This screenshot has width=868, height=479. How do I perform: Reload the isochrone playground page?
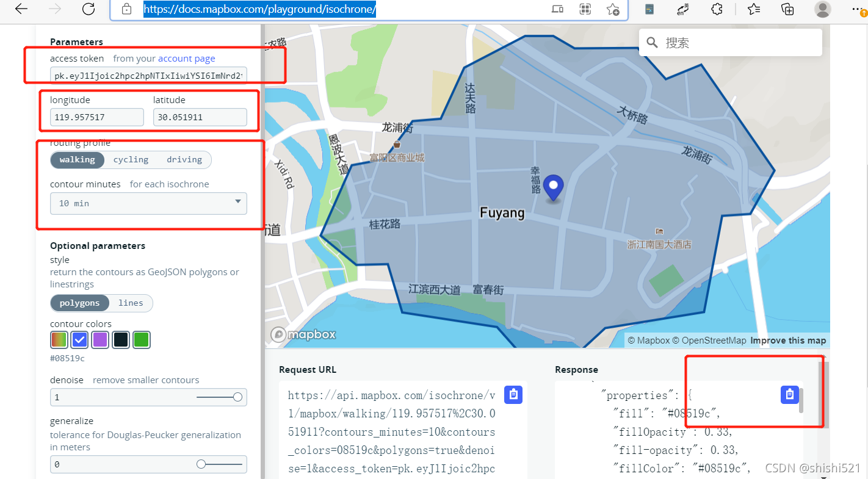pos(89,9)
